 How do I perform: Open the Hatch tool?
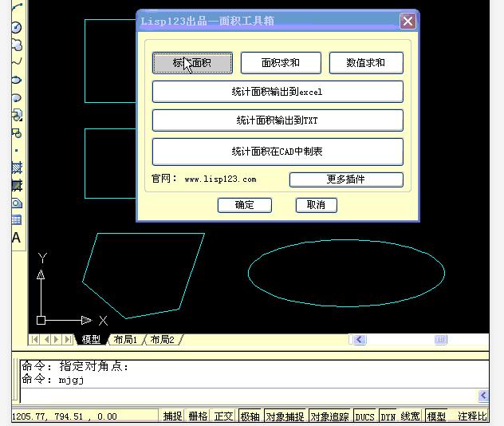tap(17, 168)
